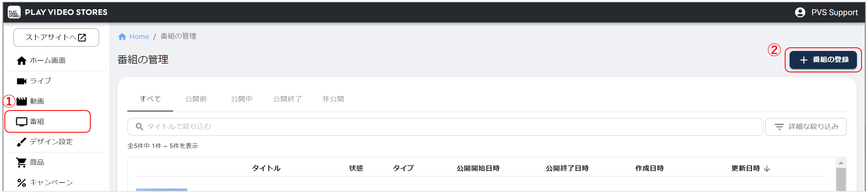This screenshot has height=196, width=868.
Task: Open the ストアサイトへ external link button
Action: point(56,37)
